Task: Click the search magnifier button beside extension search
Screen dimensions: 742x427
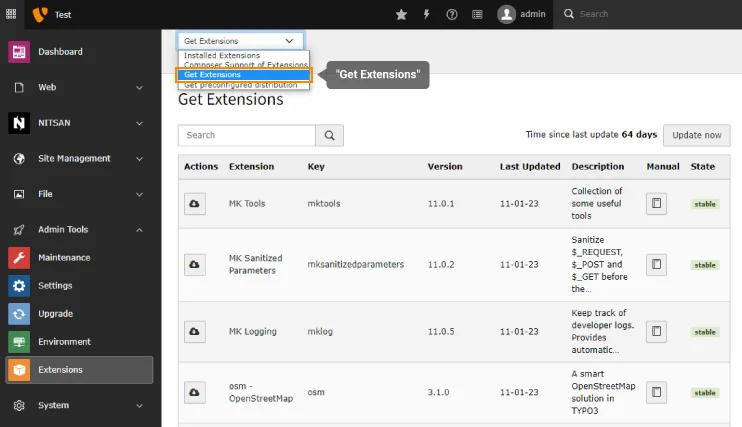Action: [x=329, y=135]
